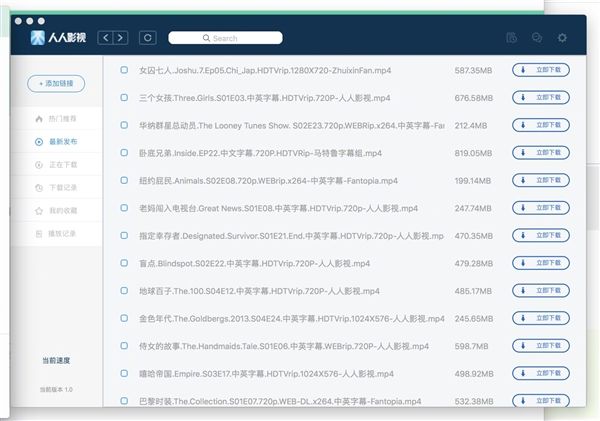The image size is (600, 421).
Task: Click the 人人影视 logo icon
Action: (x=38, y=38)
